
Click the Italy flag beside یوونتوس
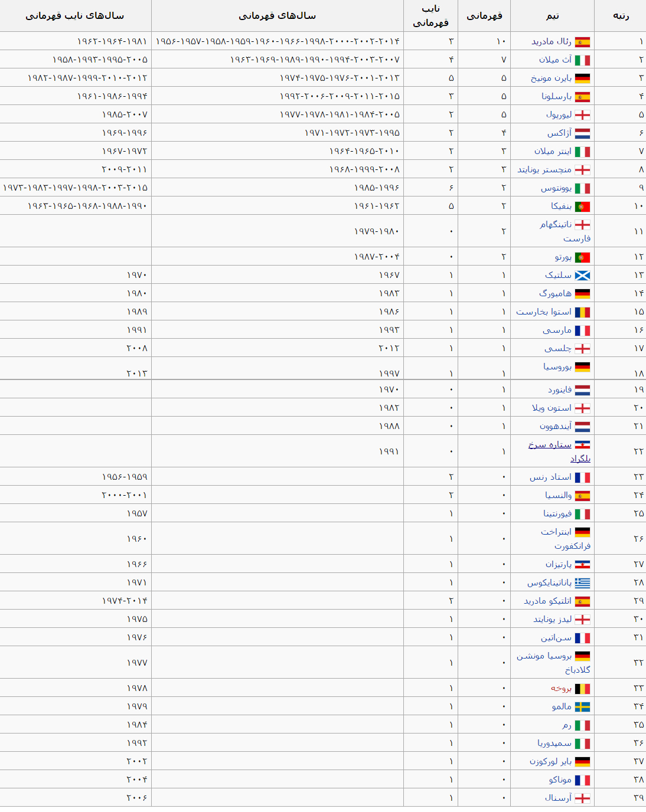582,188
